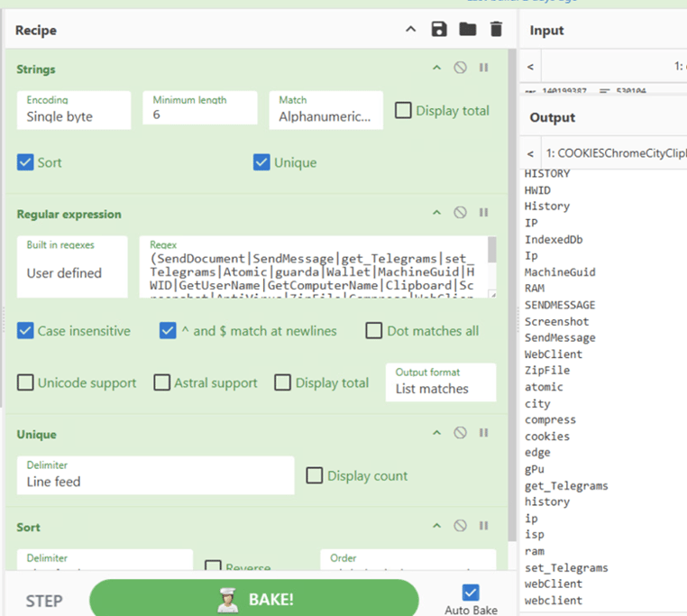Collapse the Unique operation
This screenshot has width=687, height=616.
coord(437,433)
